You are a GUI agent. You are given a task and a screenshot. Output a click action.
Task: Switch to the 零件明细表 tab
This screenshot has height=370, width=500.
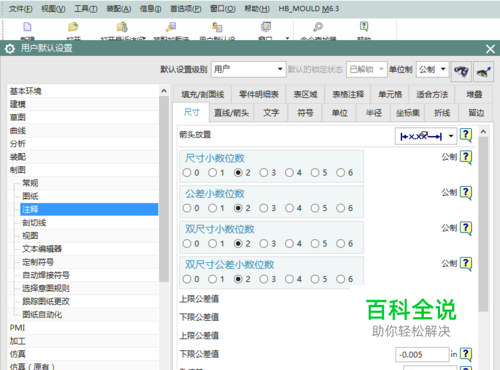(259, 95)
